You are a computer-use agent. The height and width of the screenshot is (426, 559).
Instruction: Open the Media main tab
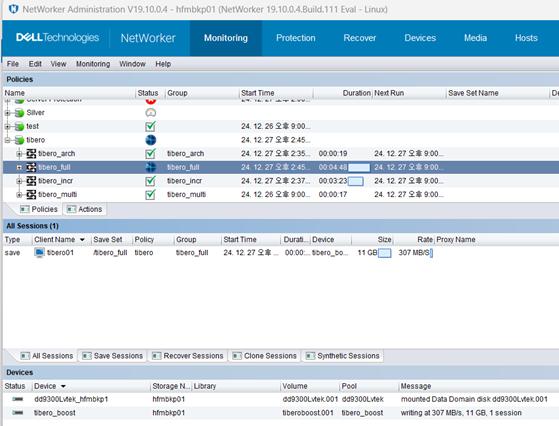tap(475, 38)
